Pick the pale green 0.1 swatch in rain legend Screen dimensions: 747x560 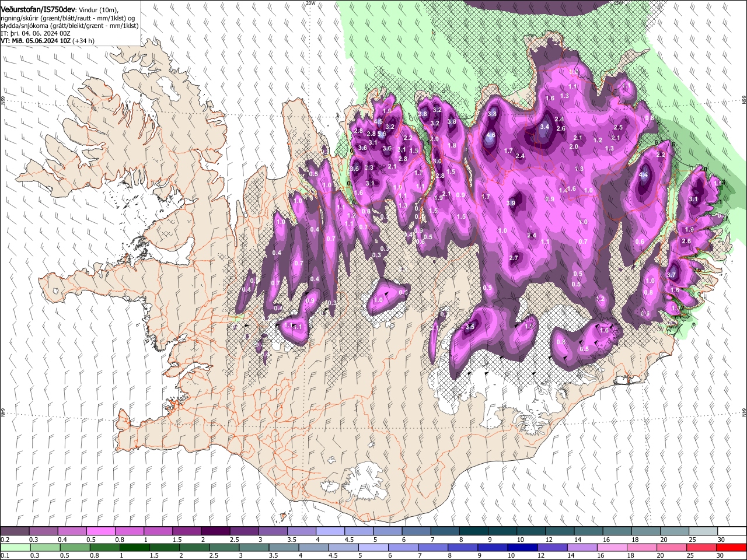[15, 547]
